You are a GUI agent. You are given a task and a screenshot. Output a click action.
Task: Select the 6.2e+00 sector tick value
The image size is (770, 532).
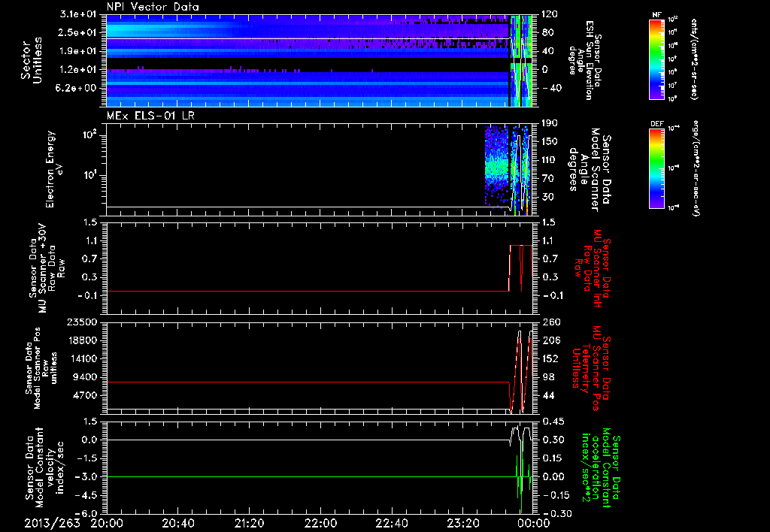click(x=77, y=88)
